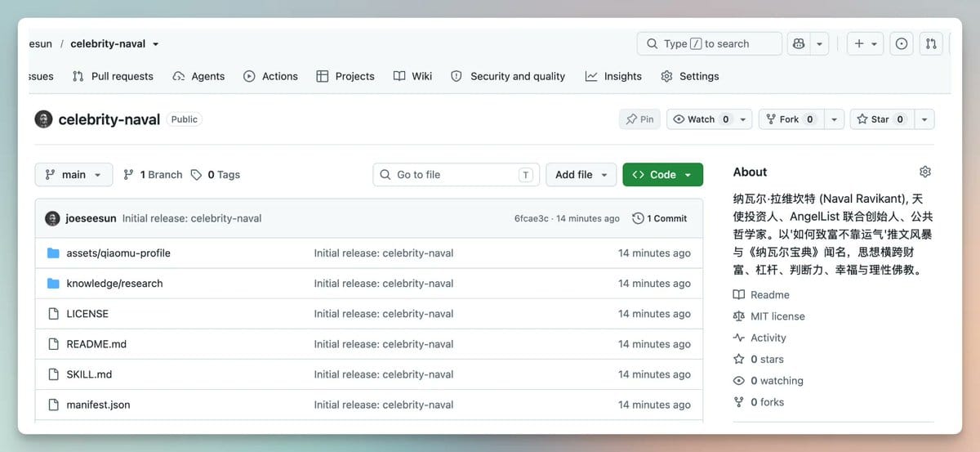The height and width of the screenshot is (452, 980).
Task: View the 1 Commit history
Action: (660, 218)
